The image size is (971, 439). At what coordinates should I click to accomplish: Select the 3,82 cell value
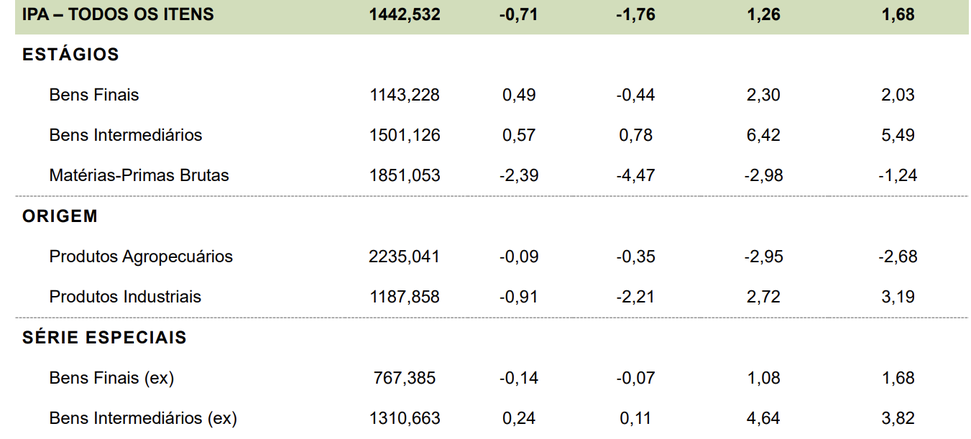tap(898, 419)
